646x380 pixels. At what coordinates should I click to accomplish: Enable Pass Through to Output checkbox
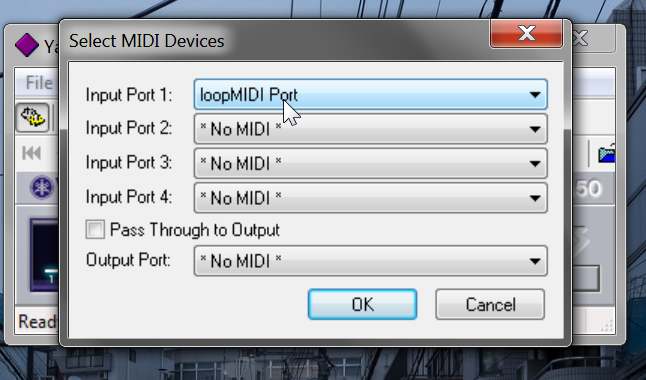95,229
